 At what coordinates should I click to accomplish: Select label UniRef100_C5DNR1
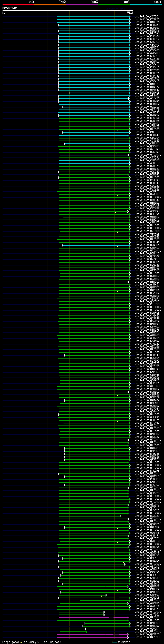[147, 124]
